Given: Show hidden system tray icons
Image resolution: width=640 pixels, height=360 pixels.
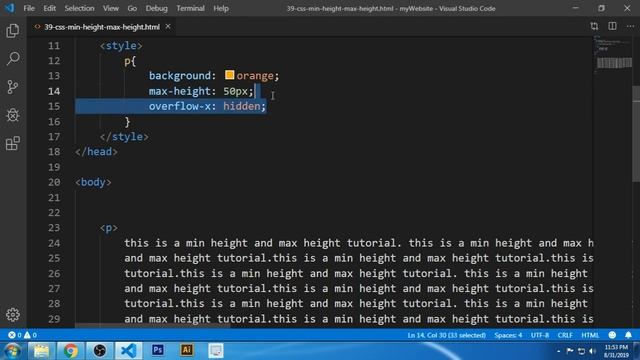Looking at the screenshot, I should [x=558, y=351].
